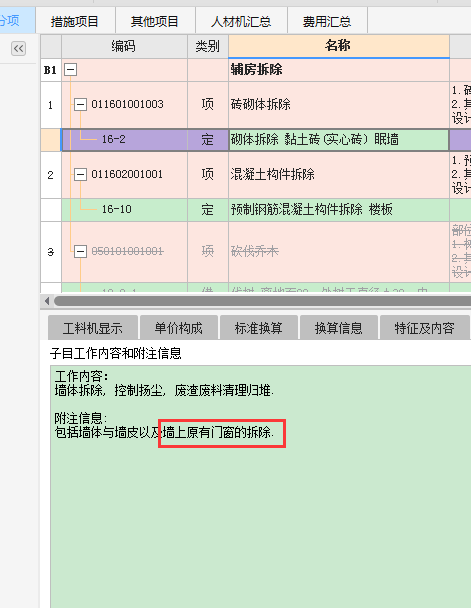Collapse item 011601001003 tree node
Viewport: 471px width, 608px height.
click(x=80, y=104)
